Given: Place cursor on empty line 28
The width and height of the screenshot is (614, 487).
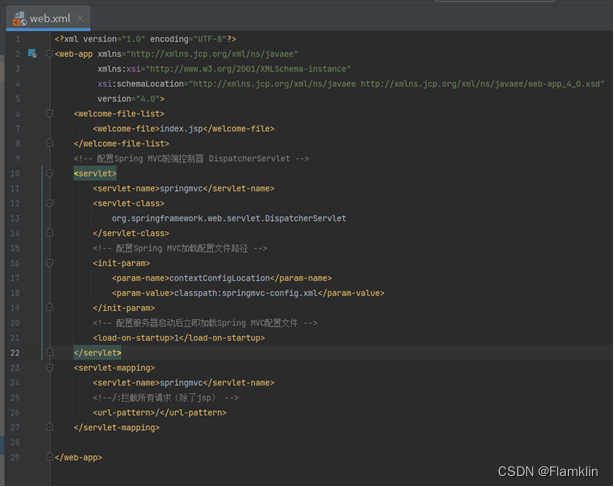Looking at the screenshot, I should tap(331, 442).
